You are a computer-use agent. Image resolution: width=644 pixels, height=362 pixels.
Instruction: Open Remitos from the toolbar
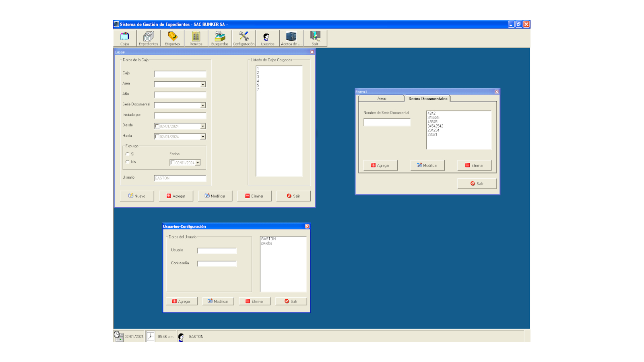(x=196, y=38)
